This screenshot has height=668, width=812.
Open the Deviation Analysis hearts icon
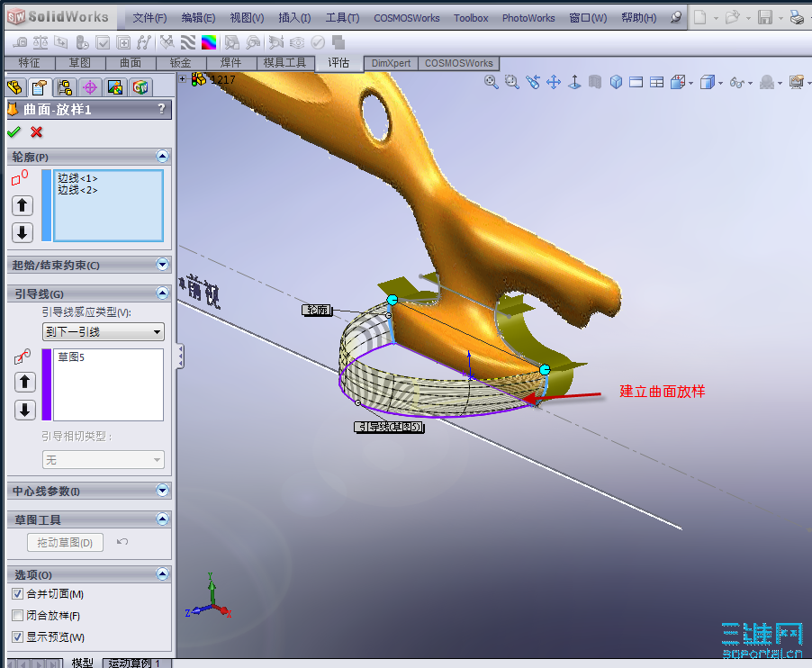[167, 42]
